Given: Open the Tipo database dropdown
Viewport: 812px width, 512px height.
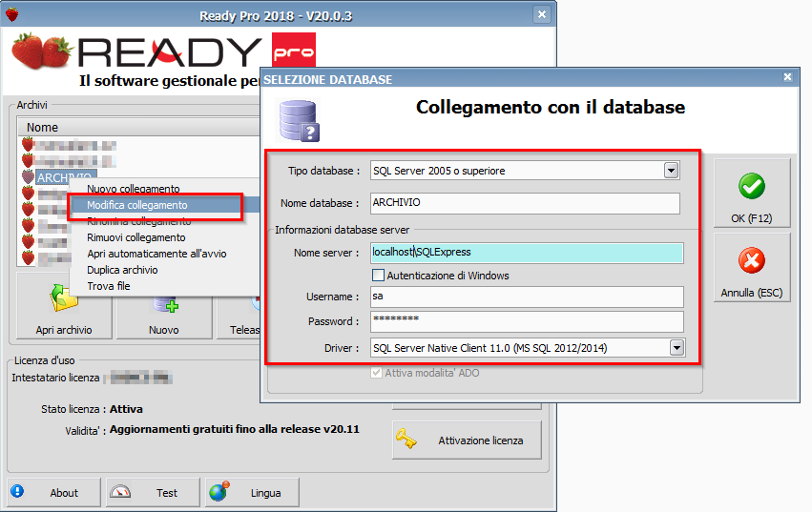Looking at the screenshot, I should [x=671, y=171].
